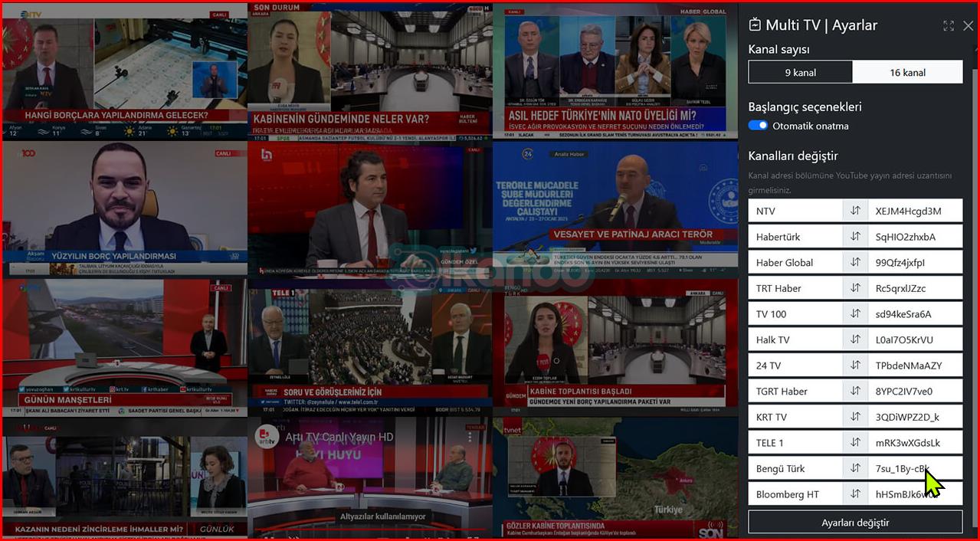
Task: Open the Kazanın Nedeni Zincirleme İhmaller stream
Action: (124, 477)
